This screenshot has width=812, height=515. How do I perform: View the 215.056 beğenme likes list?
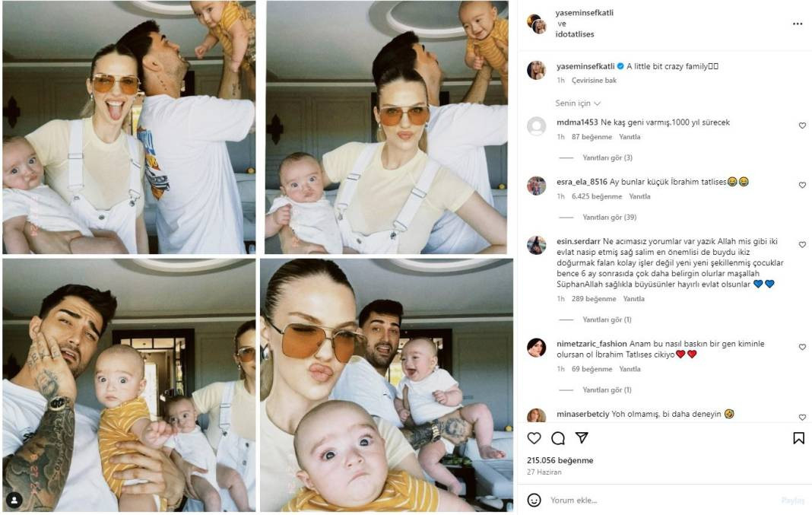[560, 460]
